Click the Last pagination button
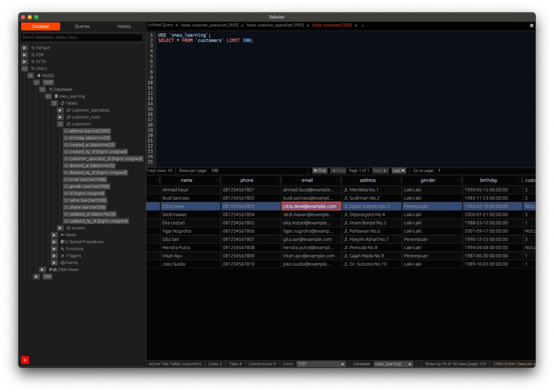The height and width of the screenshot is (392, 554). (x=399, y=170)
